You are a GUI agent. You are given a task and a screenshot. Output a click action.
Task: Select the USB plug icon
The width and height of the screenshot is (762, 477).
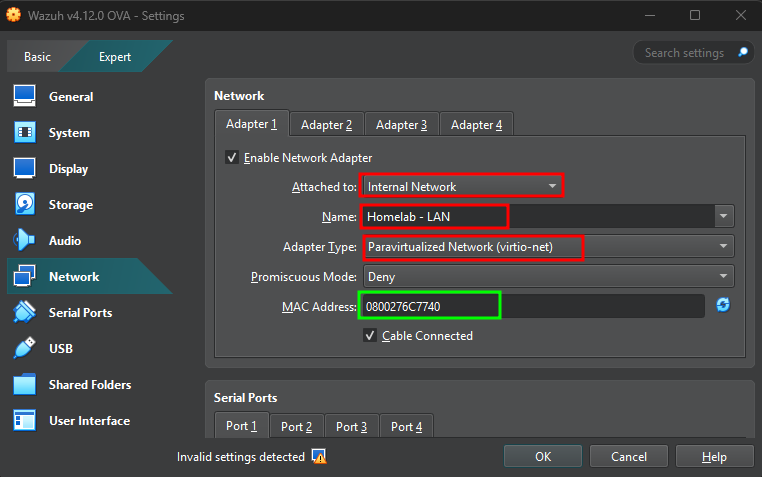coord(24,348)
